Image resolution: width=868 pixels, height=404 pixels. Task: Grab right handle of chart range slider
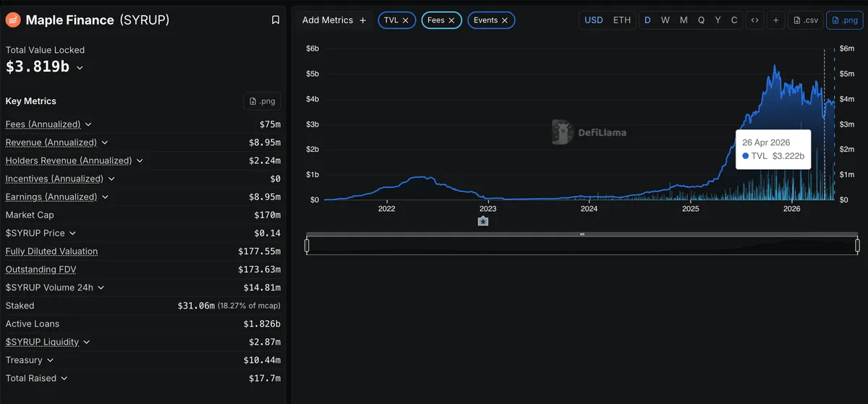[x=857, y=246]
